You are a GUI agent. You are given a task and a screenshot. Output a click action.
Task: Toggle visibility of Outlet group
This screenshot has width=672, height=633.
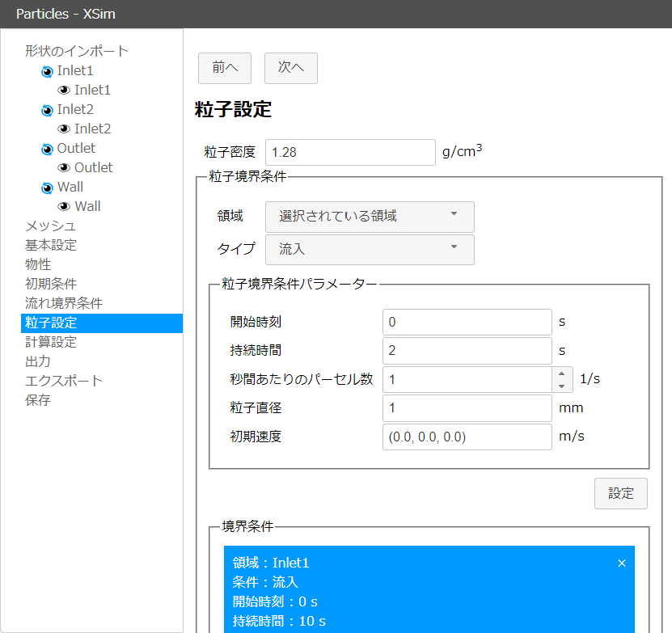(x=47, y=149)
